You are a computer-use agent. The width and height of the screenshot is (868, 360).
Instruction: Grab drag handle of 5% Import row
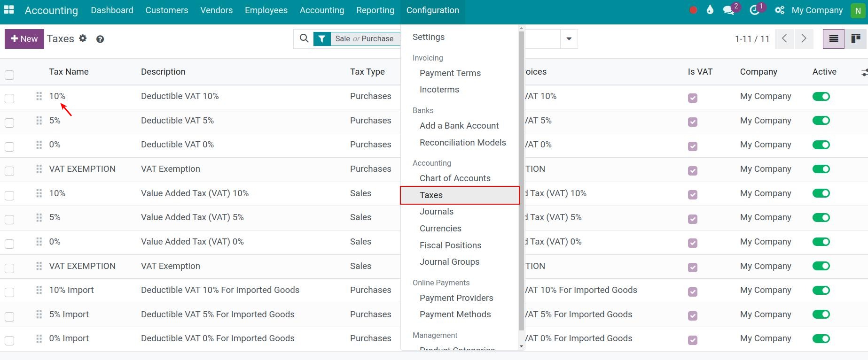pos(39,314)
